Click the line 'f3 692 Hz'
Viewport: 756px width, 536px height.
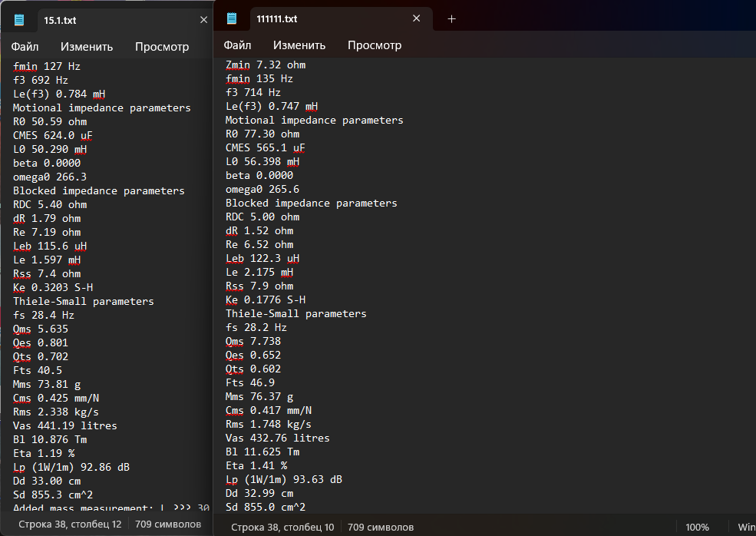(41, 80)
